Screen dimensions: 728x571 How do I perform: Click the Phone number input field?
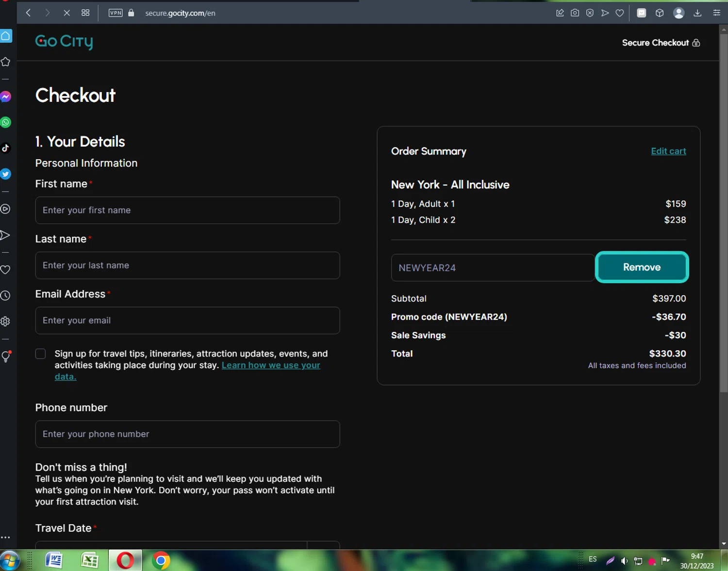point(187,434)
